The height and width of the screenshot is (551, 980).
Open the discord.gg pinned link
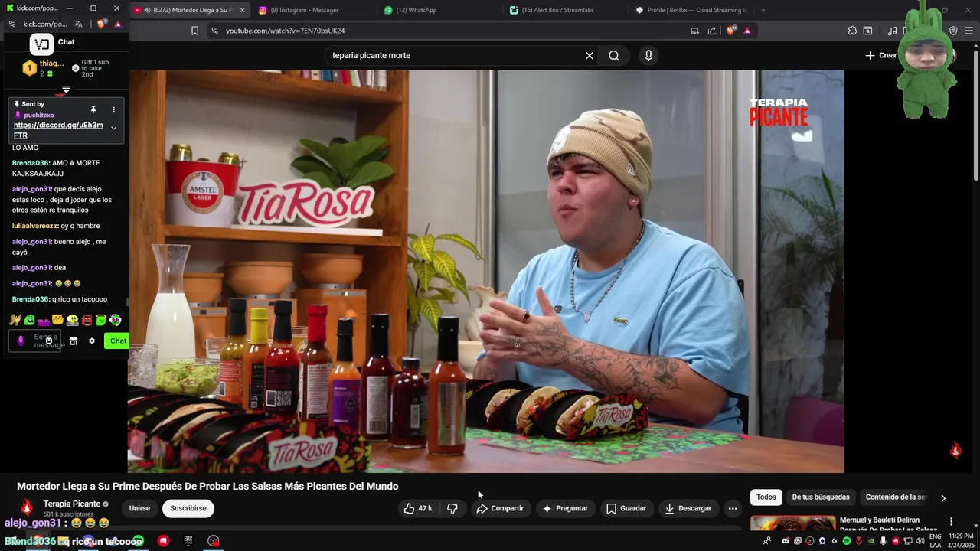pos(58,130)
